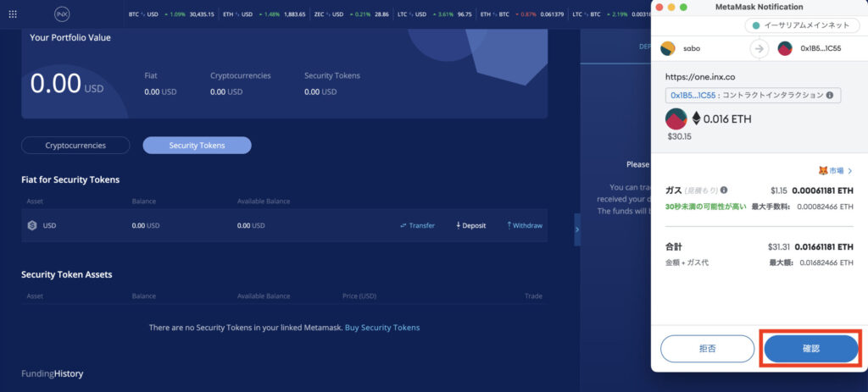The height and width of the screenshot is (392, 868).
Task: Click Transfer for USD
Action: [x=417, y=226]
